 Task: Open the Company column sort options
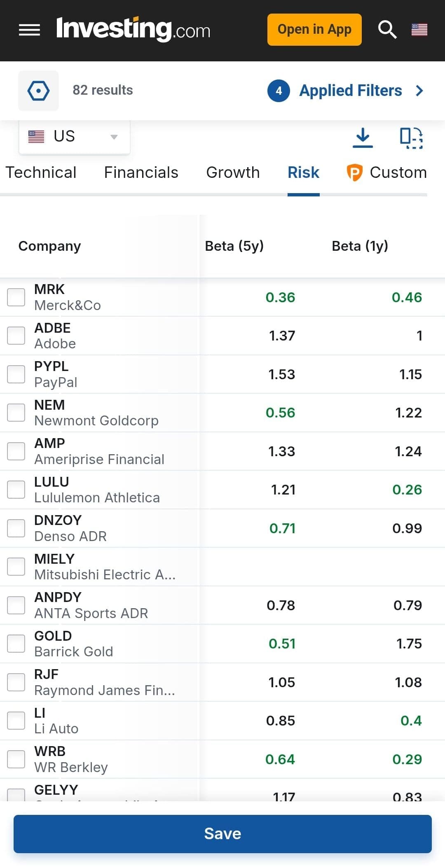pyautogui.click(x=49, y=246)
